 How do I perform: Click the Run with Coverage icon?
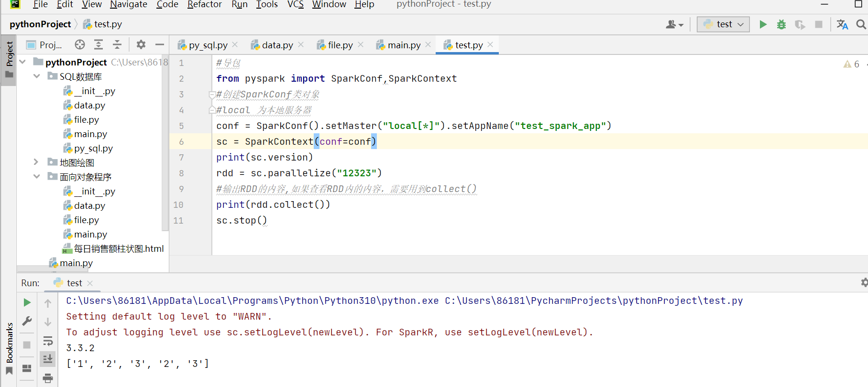click(x=800, y=24)
